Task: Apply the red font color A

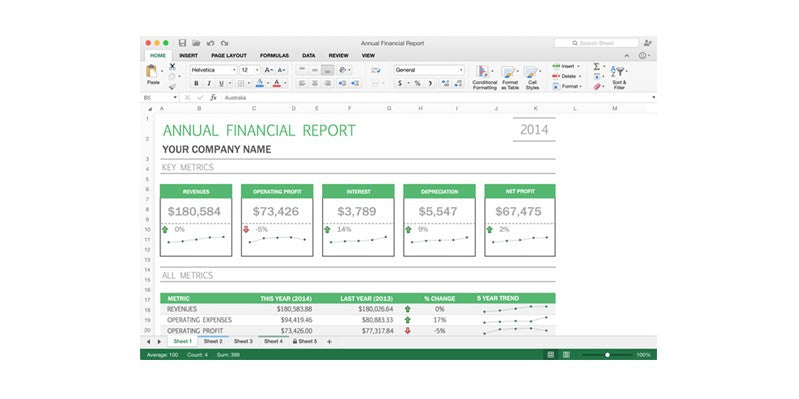Action: coord(277,83)
